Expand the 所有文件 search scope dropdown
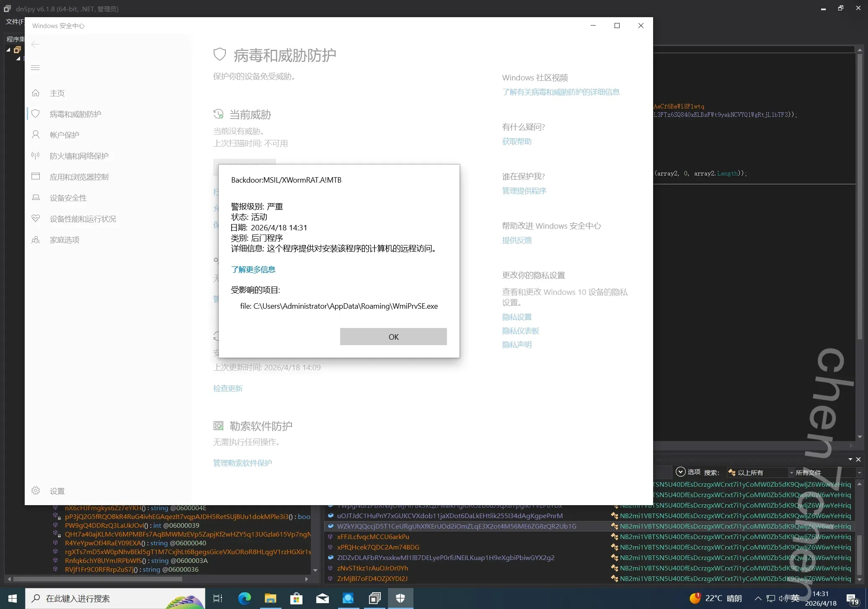The height and width of the screenshot is (609, 868). click(x=828, y=472)
